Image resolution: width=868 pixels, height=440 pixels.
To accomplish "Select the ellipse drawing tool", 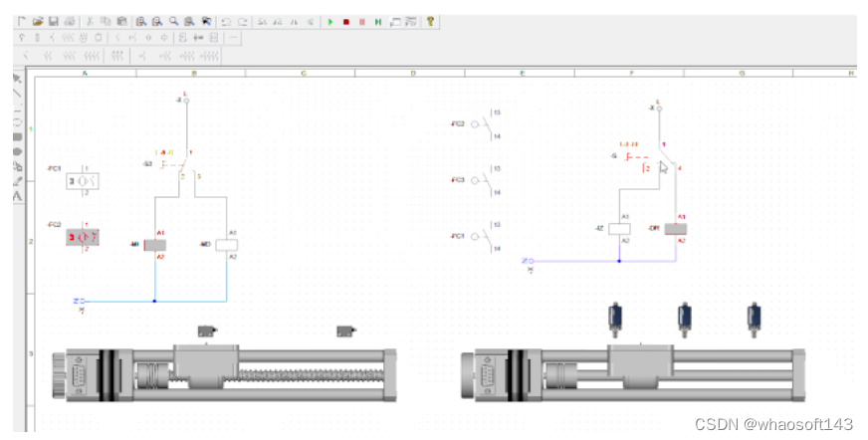I will (18, 122).
